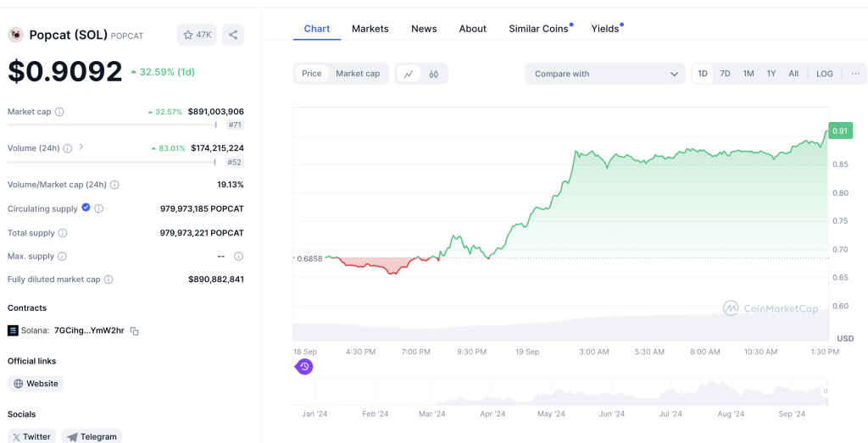The height and width of the screenshot is (443, 868).
Task: Open the News tab
Action: pyautogui.click(x=424, y=29)
